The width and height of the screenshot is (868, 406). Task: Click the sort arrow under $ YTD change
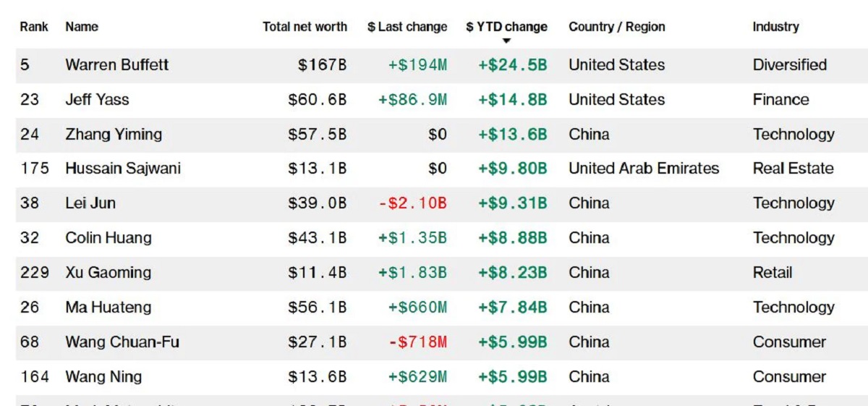pyautogui.click(x=506, y=41)
